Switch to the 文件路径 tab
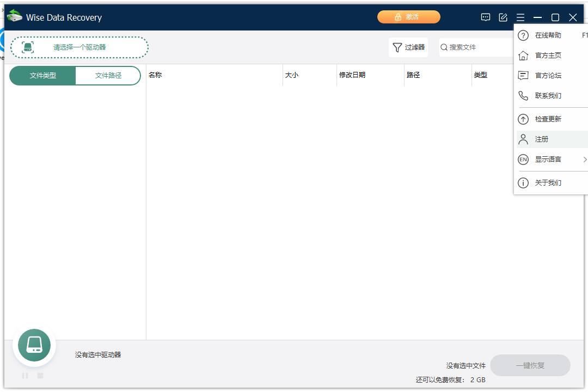This screenshot has height=392, width=588. (108, 76)
